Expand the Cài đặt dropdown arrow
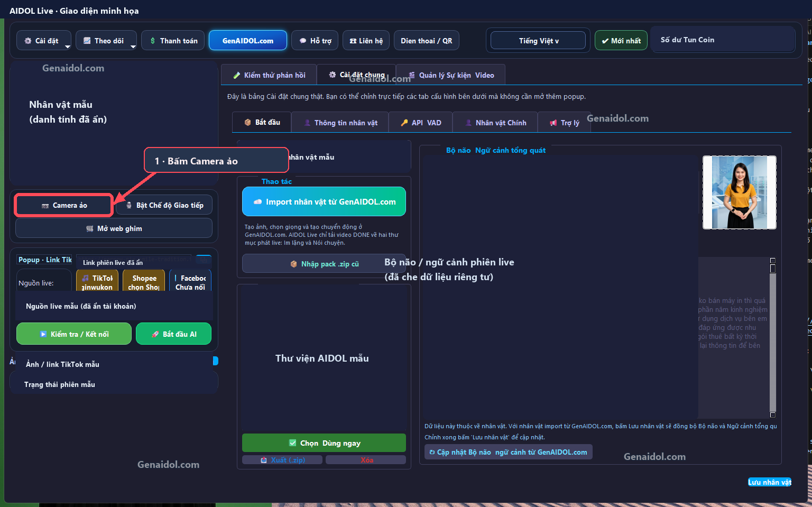 tap(67, 47)
